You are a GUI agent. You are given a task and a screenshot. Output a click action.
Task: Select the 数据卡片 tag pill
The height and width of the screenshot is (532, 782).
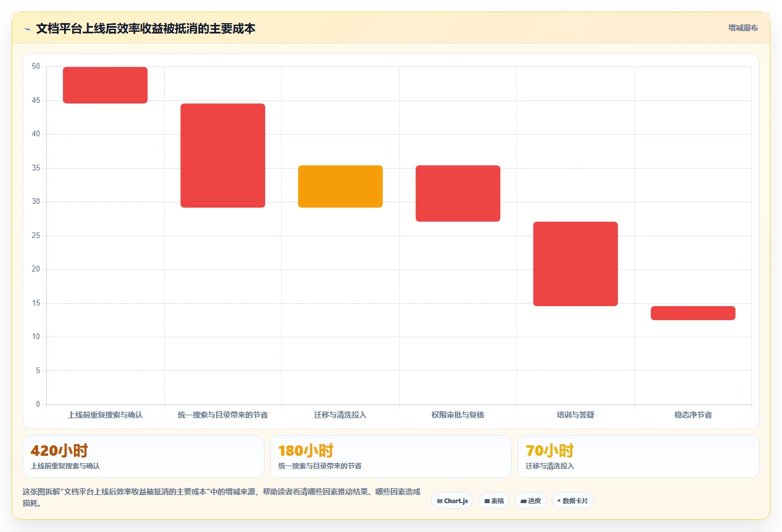click(572, 501)
